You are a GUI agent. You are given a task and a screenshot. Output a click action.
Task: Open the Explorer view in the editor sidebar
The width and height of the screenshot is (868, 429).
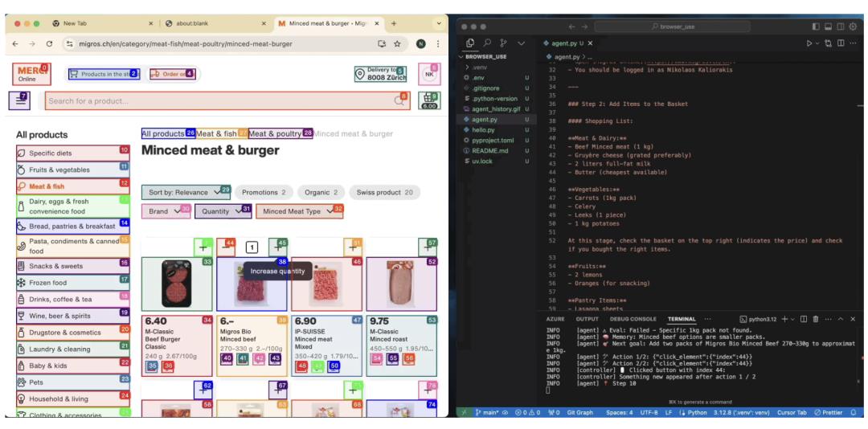[x=470, y=43]
